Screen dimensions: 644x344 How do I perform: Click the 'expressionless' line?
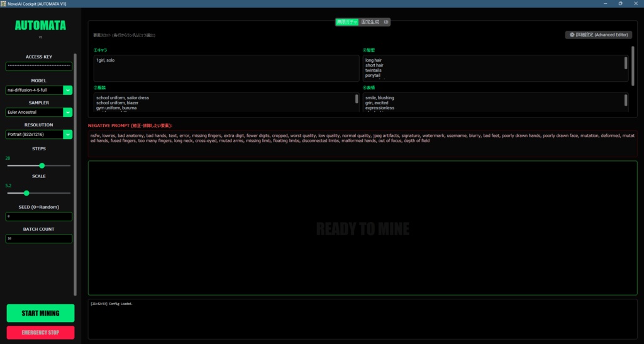point(379,108)
